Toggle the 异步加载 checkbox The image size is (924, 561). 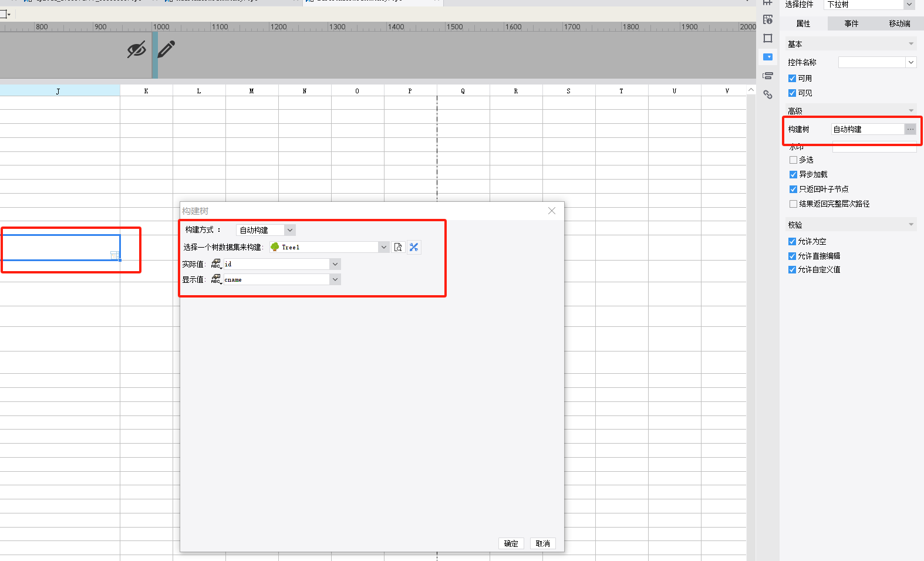tap(793, 174)
